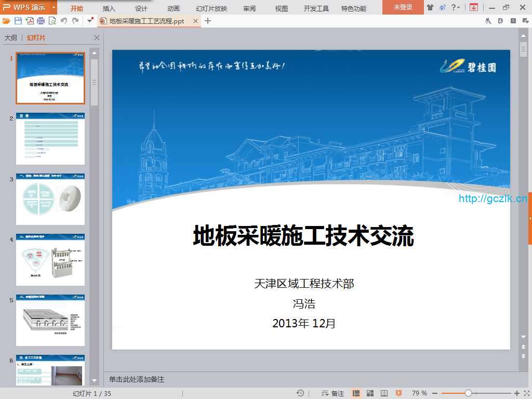Click the Export to PDF icon
The height and width of the screenshot is (399, 532).
(x=30, y=21)
